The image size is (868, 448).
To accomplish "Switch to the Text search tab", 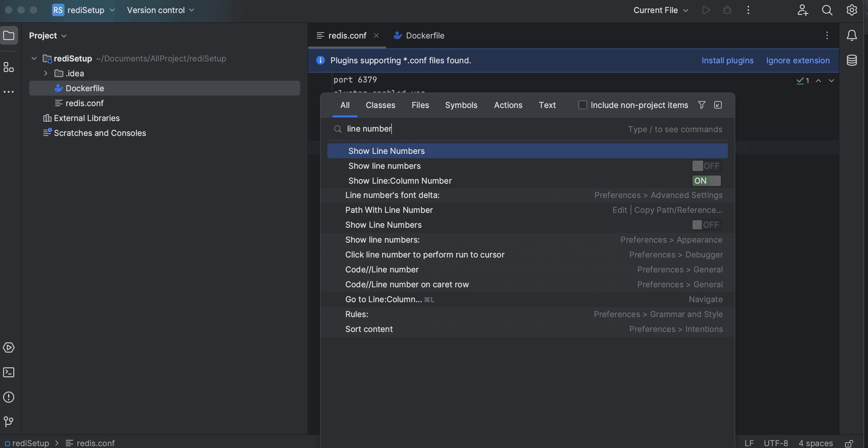I will click(x=547, y=105).
